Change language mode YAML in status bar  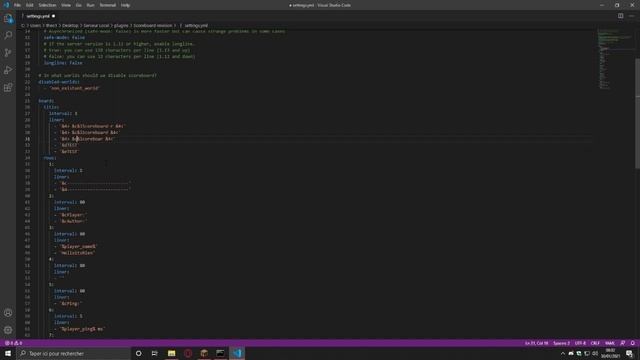pos(610,343)
